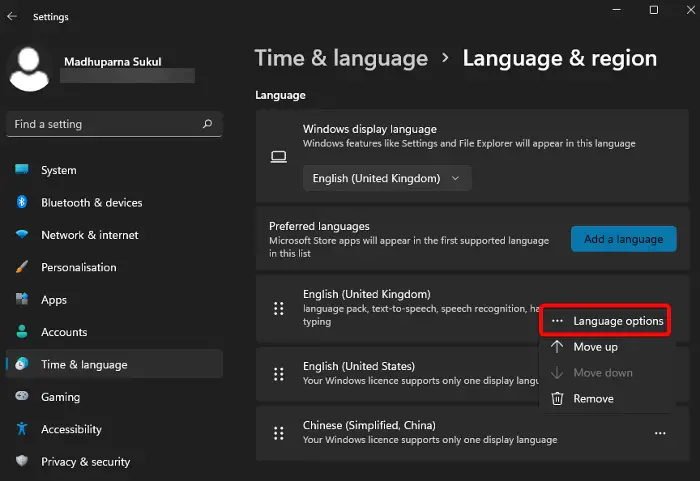Go back with the Settings back arrow
Image resolution: width=700 pixels, height=481 pixels.
click(x=12, y=17)
